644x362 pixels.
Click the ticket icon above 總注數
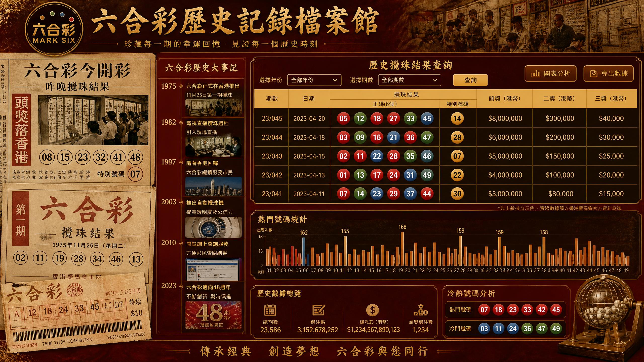click(318, 310)
